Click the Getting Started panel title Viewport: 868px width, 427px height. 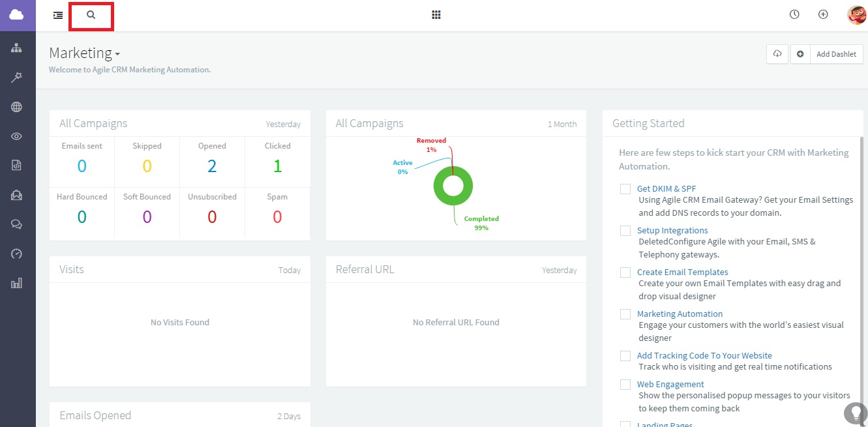pyautogui.click(x=648, y=123)
